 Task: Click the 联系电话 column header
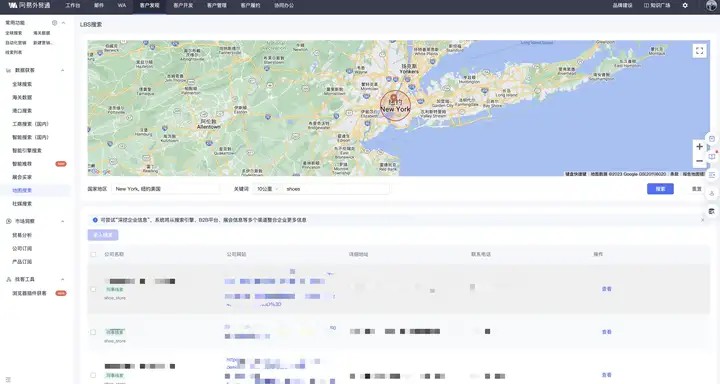pos(481,254)
